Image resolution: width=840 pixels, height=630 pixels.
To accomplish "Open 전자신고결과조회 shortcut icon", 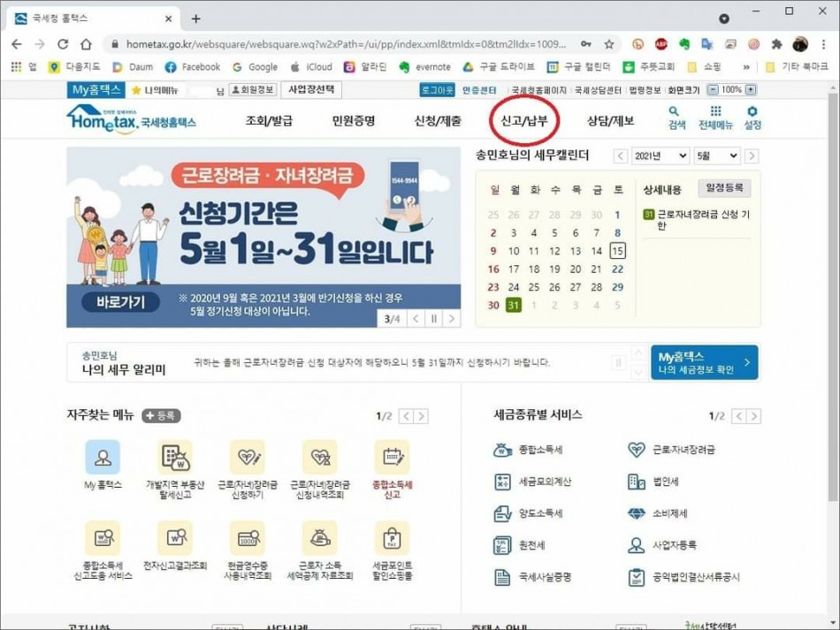I will pos(174,538).
